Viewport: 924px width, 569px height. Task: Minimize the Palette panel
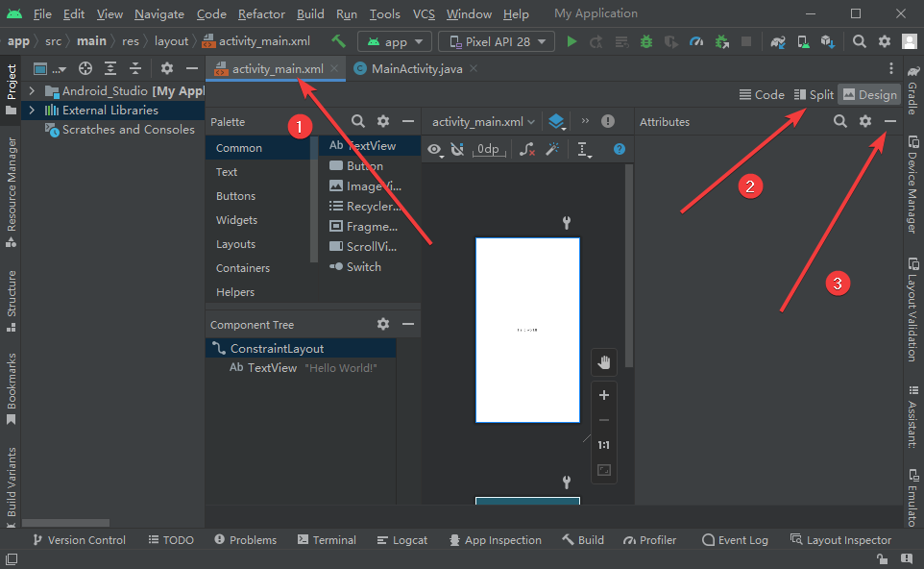tap(408, 121)
